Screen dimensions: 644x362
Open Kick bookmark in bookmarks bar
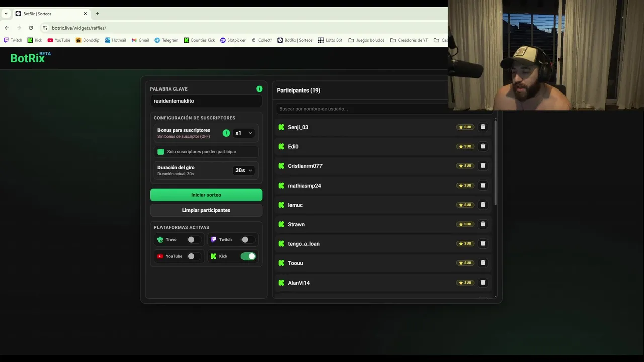35,40
